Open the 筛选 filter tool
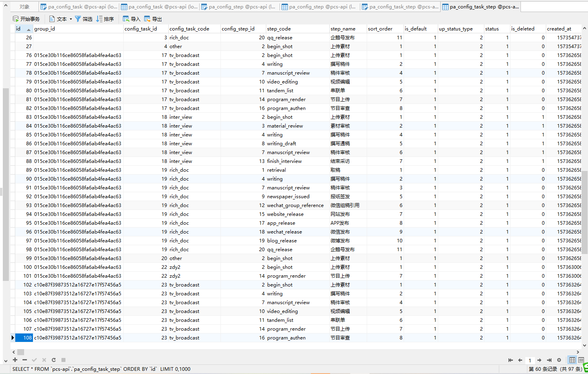Viewport: 588px width, 374px height. pos(84,19)
